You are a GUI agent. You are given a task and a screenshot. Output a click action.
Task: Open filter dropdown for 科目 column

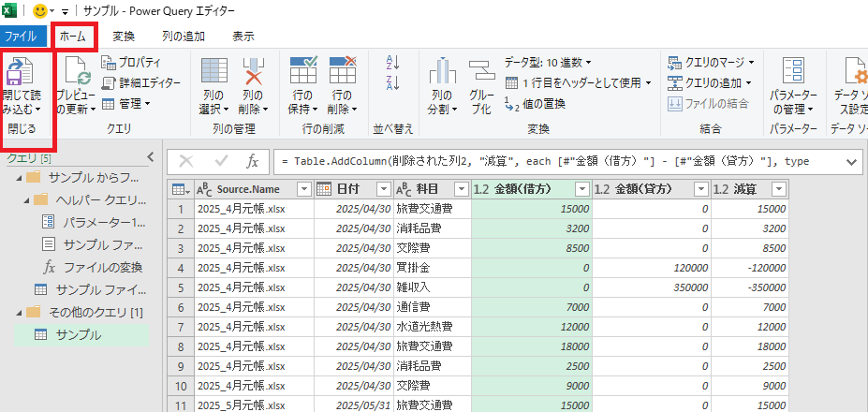pyautogui.click(x=460, y=189)
